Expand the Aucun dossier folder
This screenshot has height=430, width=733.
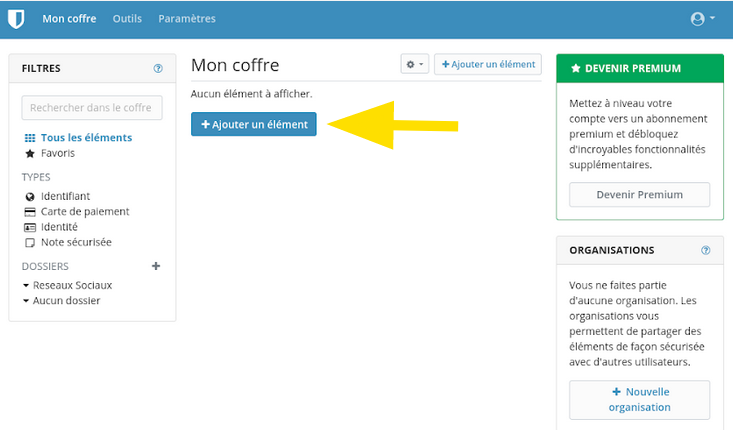26,301
